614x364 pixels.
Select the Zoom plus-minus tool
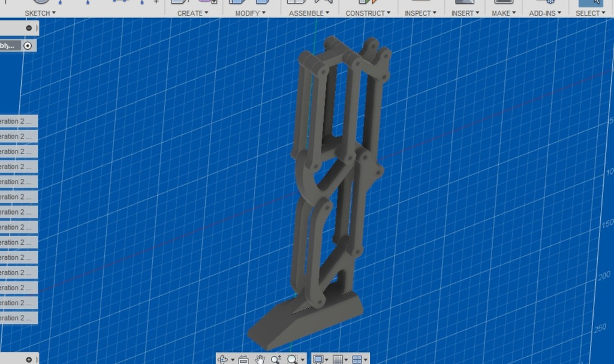pyautogui.click(x=276, y=359)
